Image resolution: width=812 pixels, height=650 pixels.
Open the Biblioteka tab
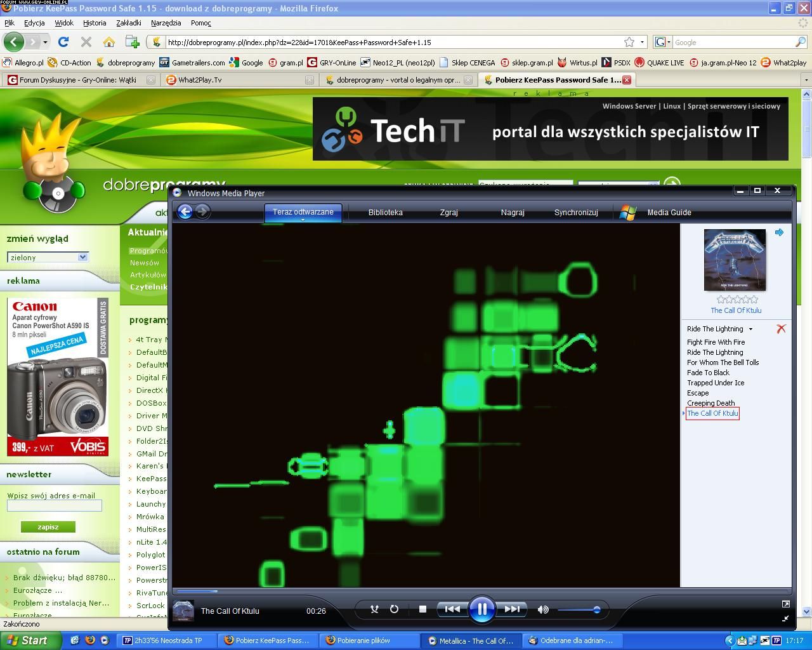click(x=385, y=213)
